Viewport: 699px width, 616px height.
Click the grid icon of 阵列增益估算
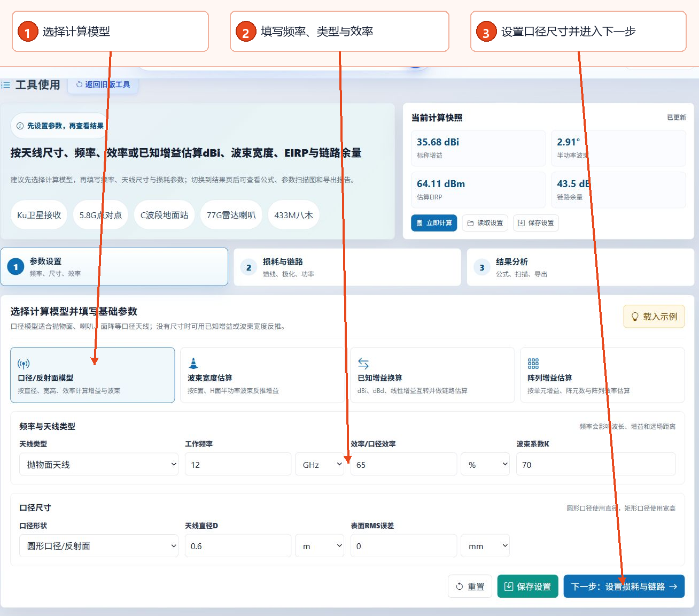[x=533, y=364]
